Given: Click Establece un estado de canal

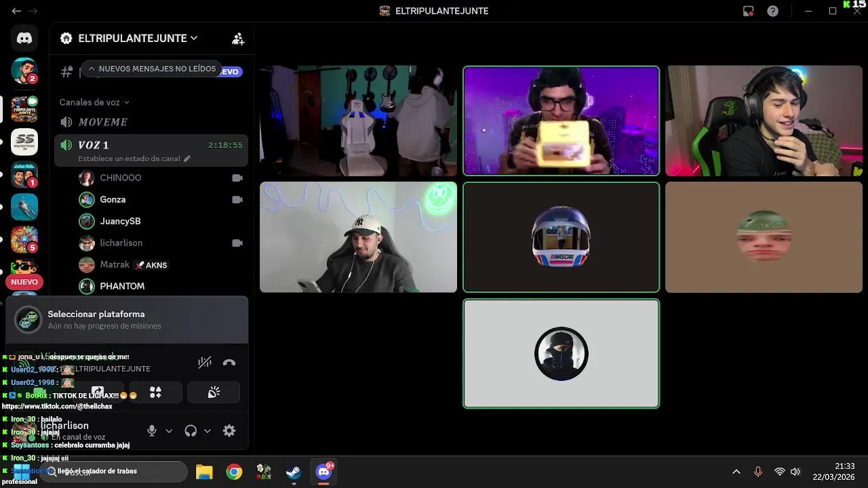Looking at the screenshot, I should (x=129, y=159).
